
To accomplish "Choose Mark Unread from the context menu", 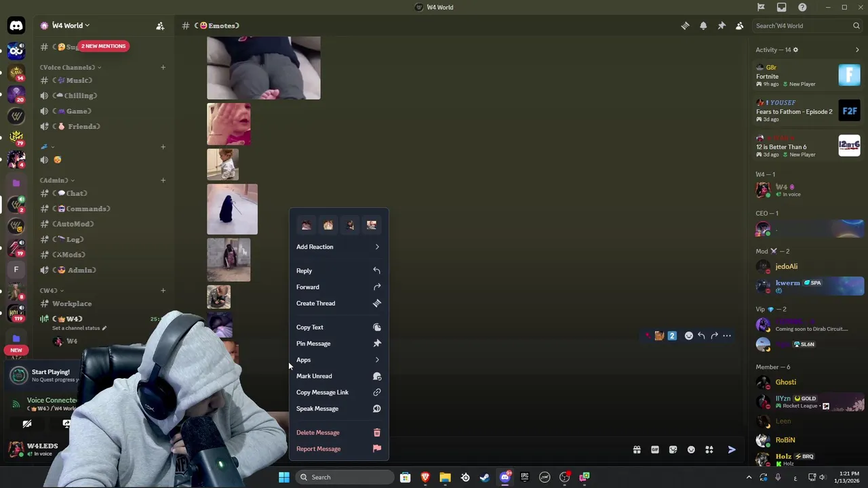I will click(x=338, y=376).
